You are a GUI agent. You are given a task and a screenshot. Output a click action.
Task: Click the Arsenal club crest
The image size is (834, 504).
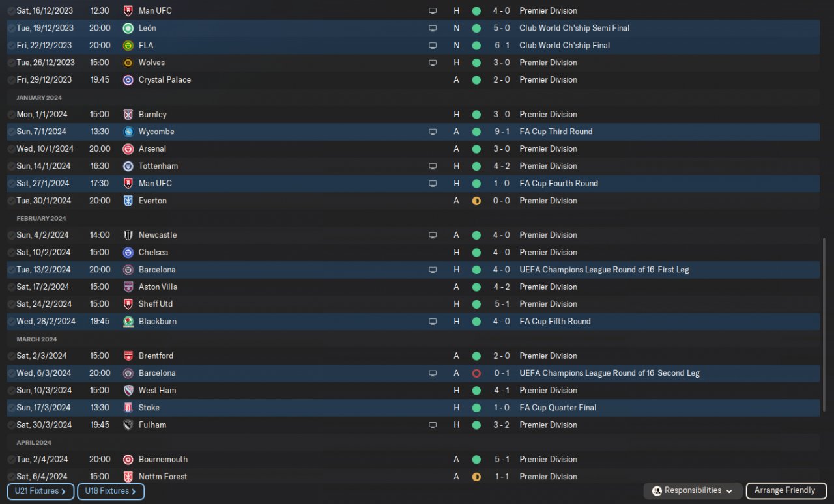[128, 148]
